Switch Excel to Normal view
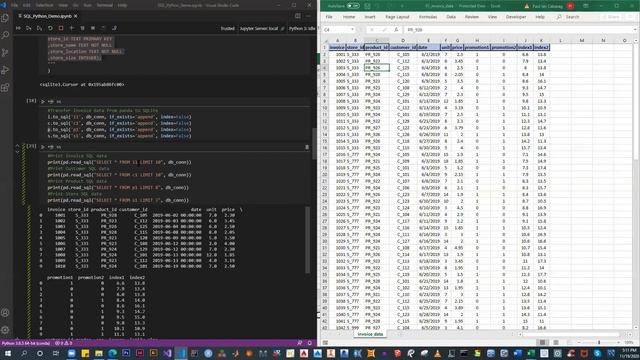This screenshot has width=640, height=360. point(542,342)
